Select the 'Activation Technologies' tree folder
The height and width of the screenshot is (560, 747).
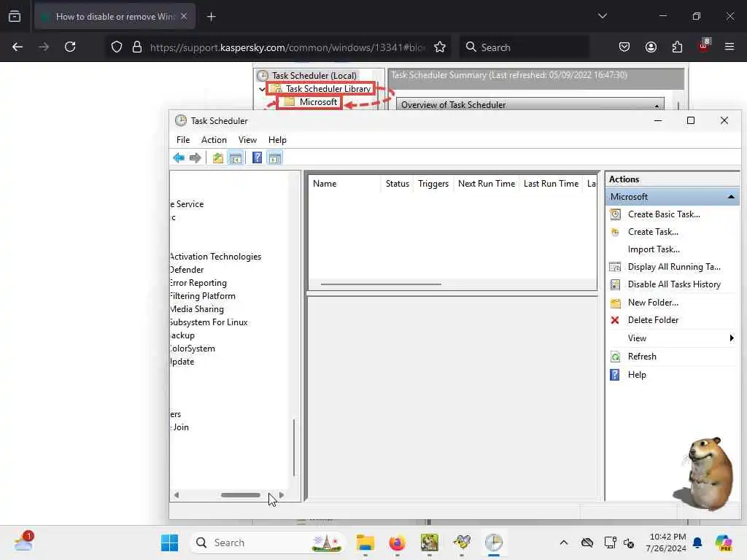tap(215, 257)
